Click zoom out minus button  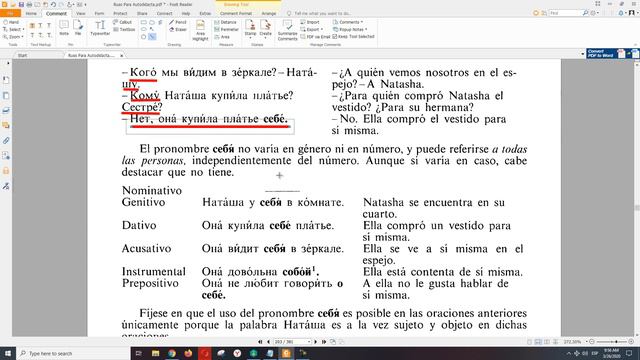592,342
